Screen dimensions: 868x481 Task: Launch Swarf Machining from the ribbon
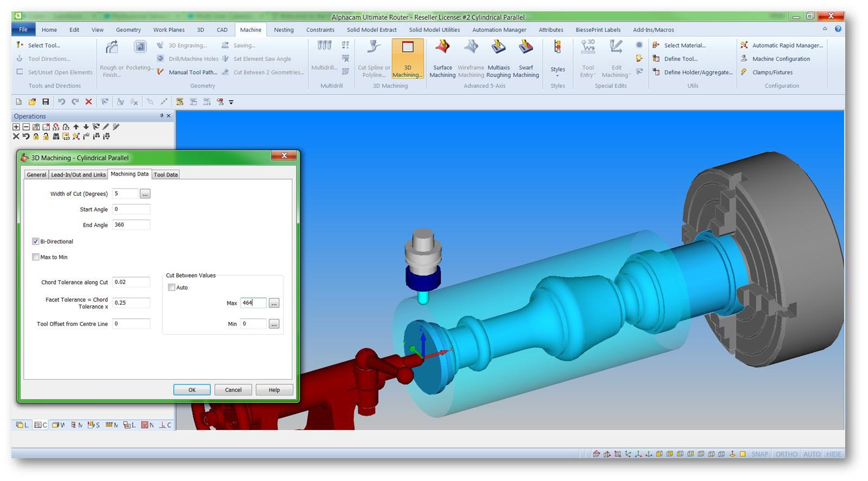click(526, 59)
